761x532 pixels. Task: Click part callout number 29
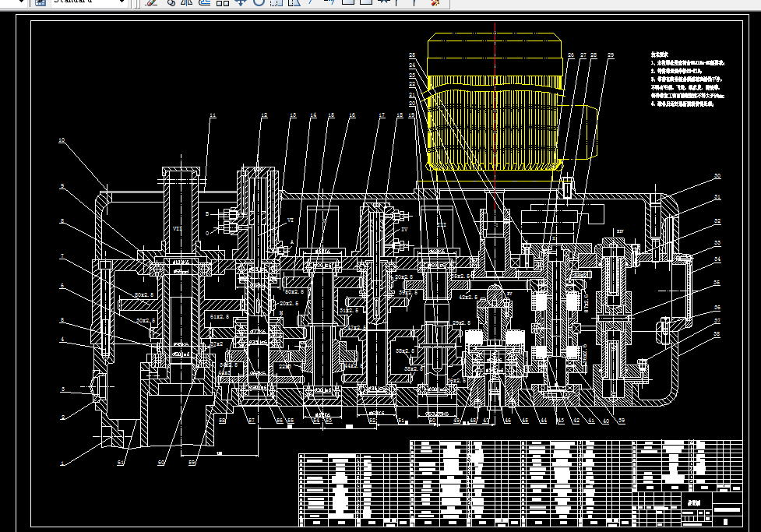tap(611, 56)
